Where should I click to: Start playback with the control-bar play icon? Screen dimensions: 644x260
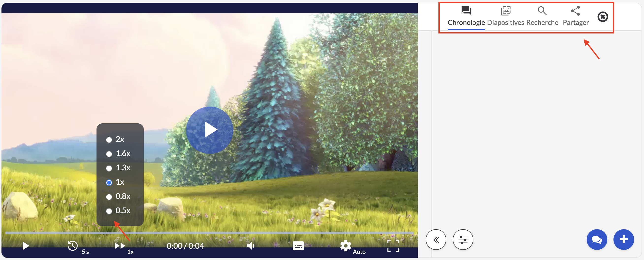tap(26, 246)
